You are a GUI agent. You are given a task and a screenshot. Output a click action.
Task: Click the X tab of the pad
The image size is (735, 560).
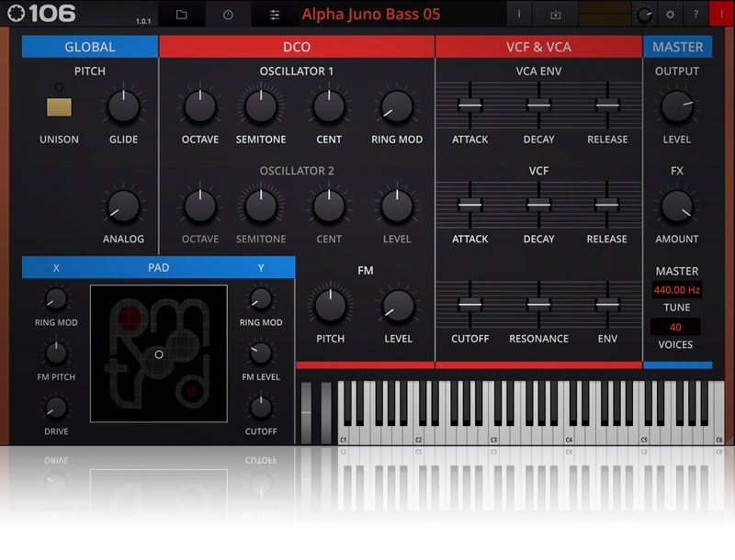(56, 268)
